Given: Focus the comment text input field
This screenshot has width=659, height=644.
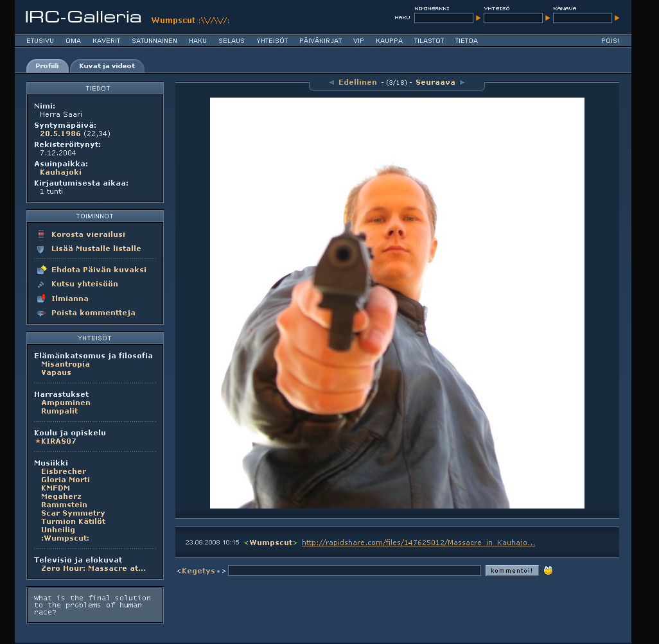Looking at the screenshot, I should [x=355, y=571].
